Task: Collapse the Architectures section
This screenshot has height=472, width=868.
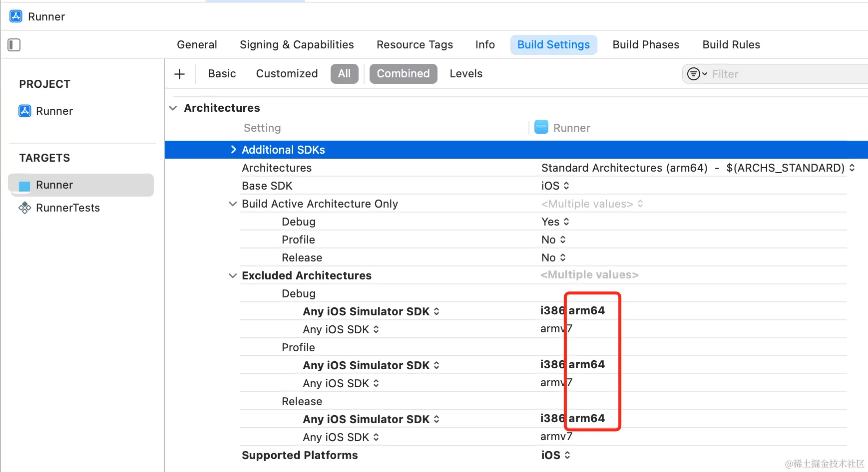Action: (173, 108)
